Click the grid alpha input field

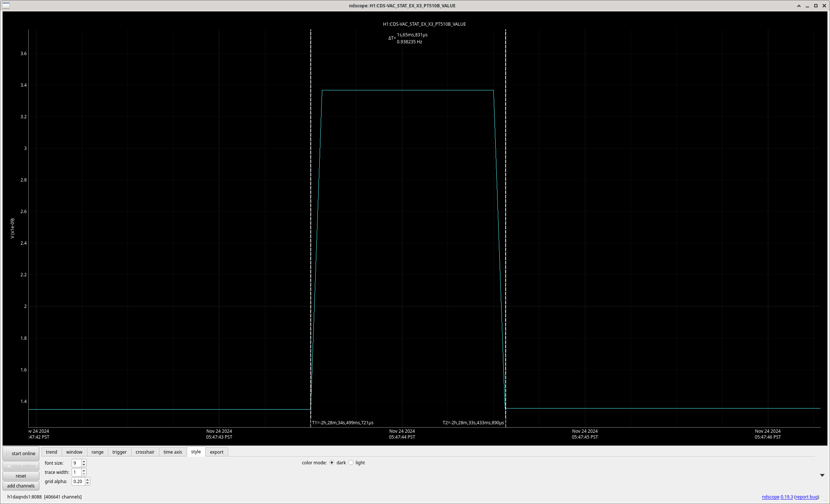[x=78, y=481]
